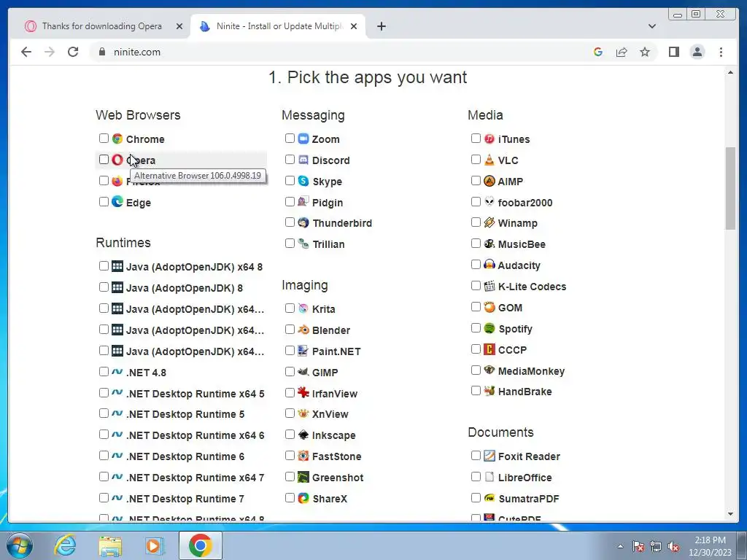Click the Inkscape icon
This screenshot has height=560, width=747.
point(303,435)
